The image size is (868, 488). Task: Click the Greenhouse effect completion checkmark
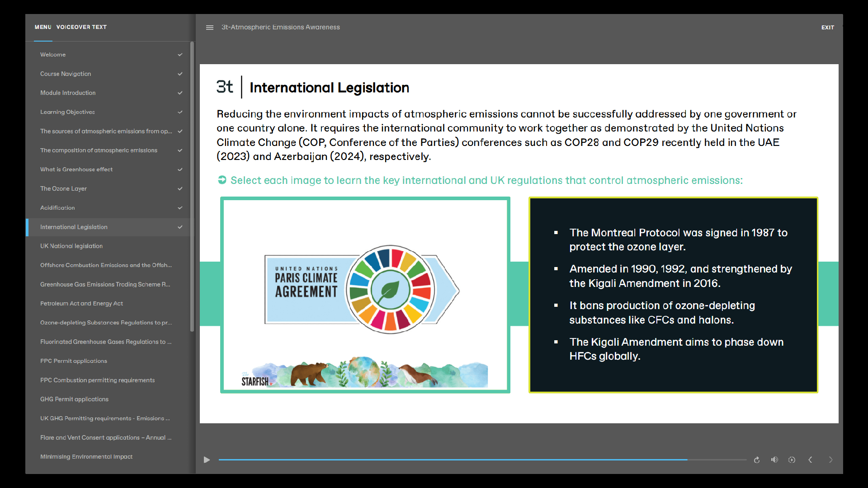pyautogui.click(x=180, y=169)
